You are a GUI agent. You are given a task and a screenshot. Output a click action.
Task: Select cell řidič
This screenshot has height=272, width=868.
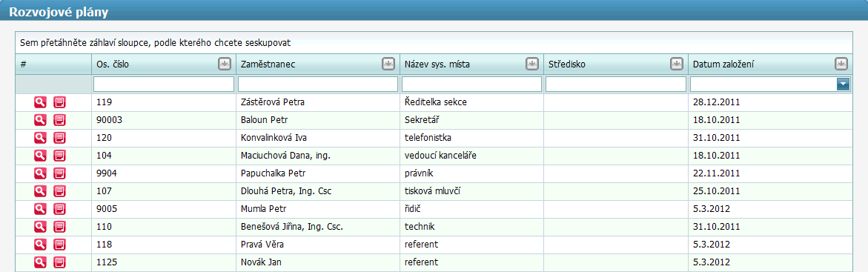[x=471, y=209]
